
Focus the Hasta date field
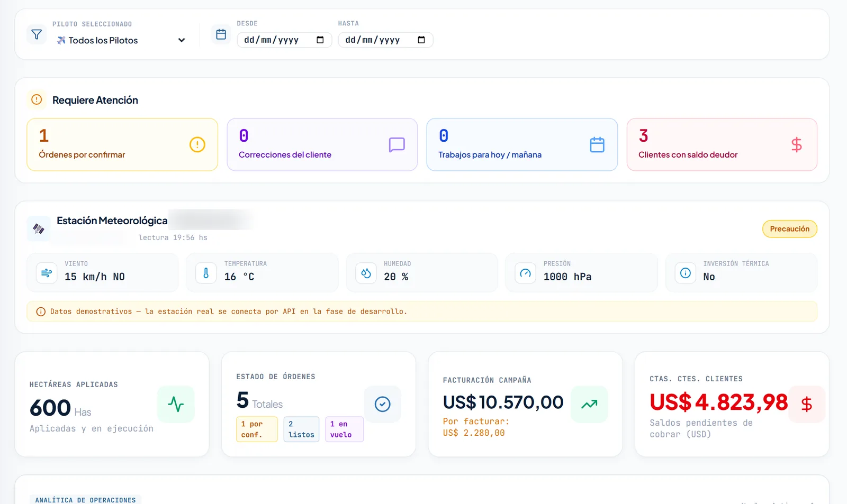coord(385,40)
